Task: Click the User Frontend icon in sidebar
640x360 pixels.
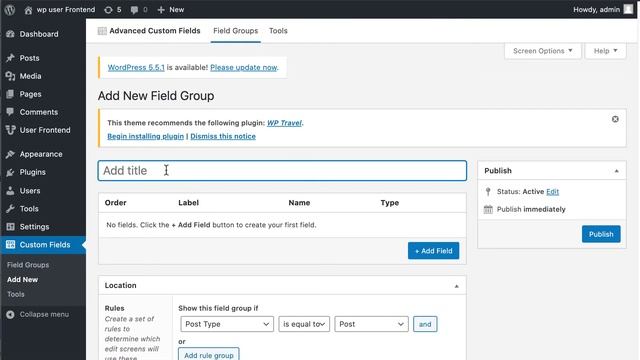Action: (11, 130)
